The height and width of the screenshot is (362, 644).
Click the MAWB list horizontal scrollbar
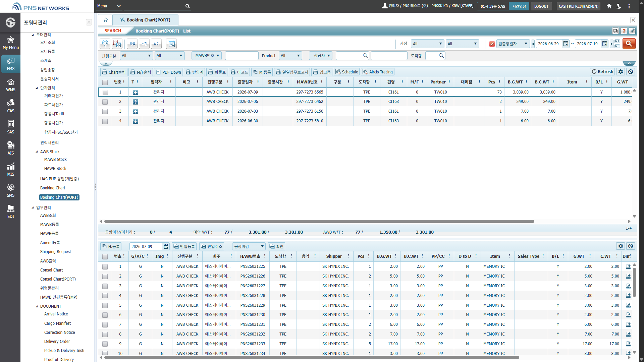coord(319,221)
